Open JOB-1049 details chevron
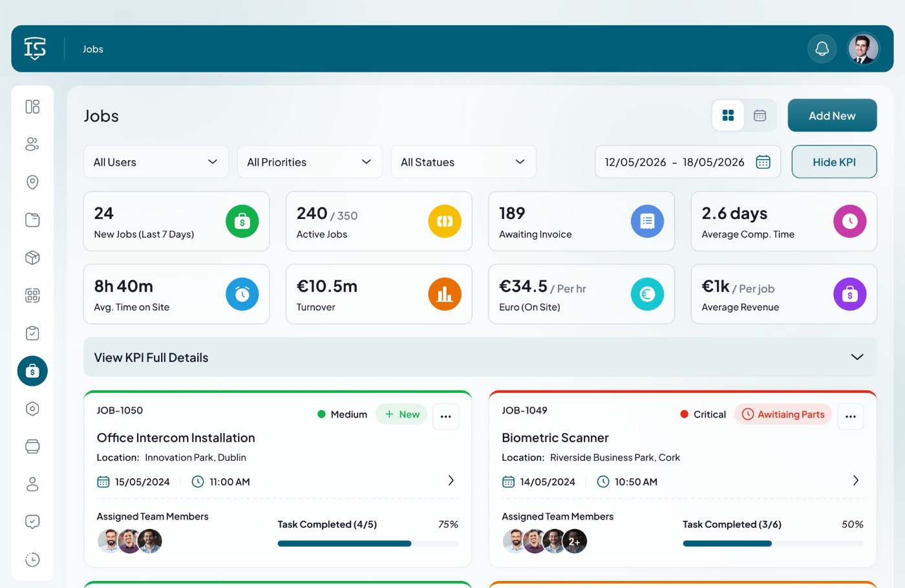 click(x=856, y=480)
